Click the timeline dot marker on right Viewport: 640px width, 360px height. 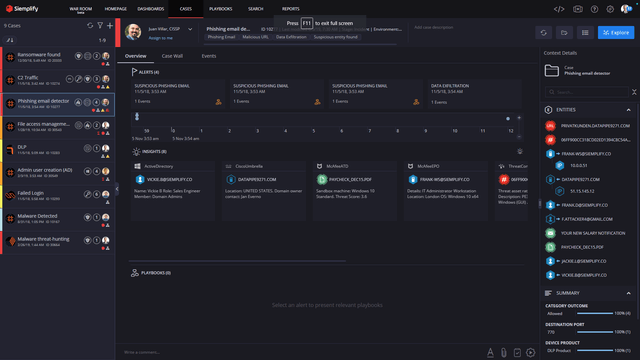[508, 119]
